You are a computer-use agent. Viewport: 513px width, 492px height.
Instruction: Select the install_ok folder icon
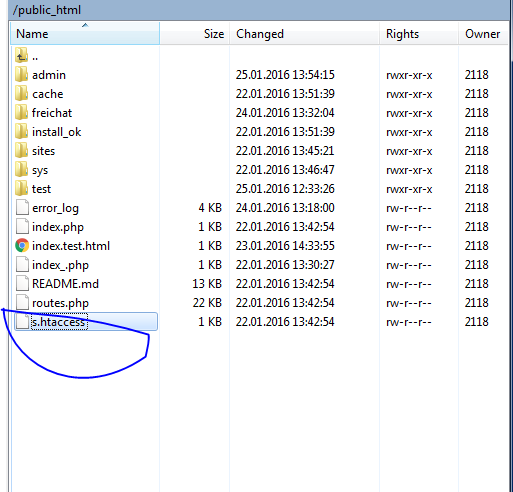pos(22,131)
